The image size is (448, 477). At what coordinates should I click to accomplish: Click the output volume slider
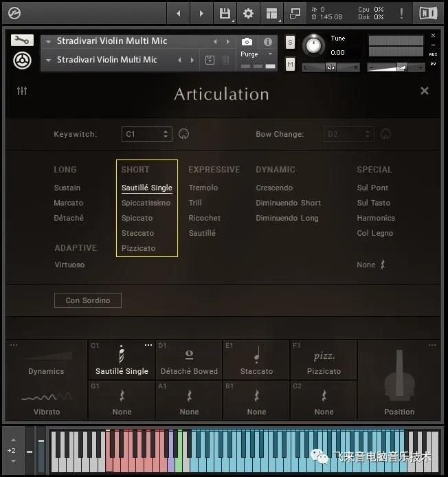pos(396,67)
